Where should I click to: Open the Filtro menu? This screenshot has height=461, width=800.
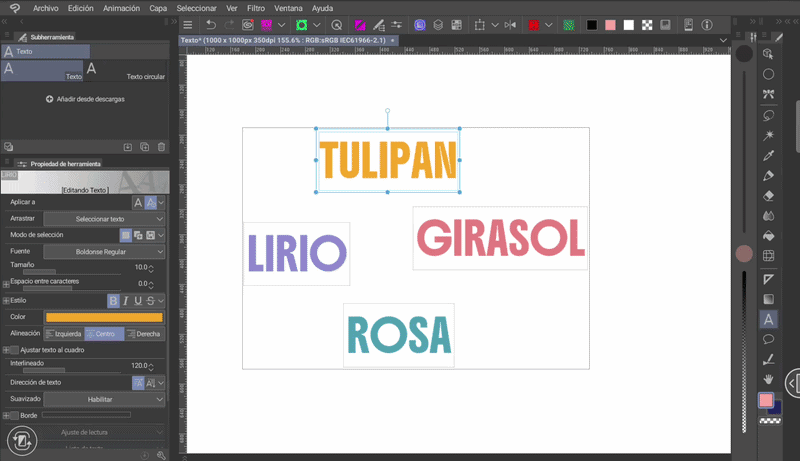[256, 7]
